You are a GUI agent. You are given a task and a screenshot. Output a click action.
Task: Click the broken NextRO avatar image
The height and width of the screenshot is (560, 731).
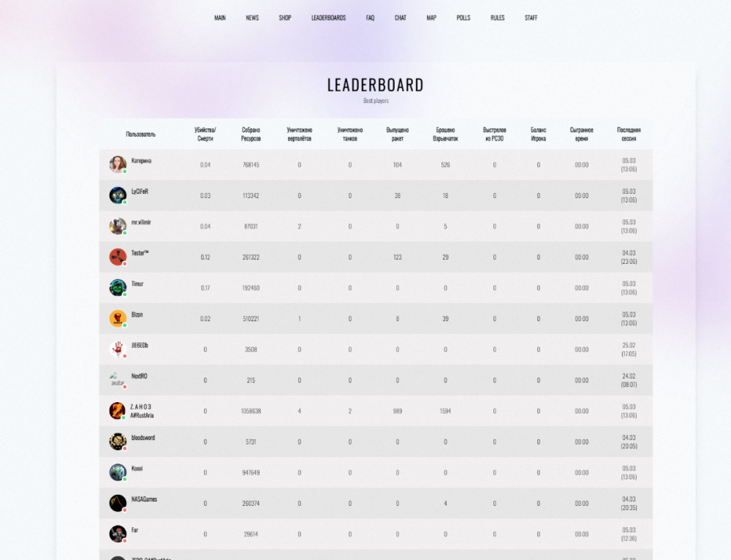[118, 379]
